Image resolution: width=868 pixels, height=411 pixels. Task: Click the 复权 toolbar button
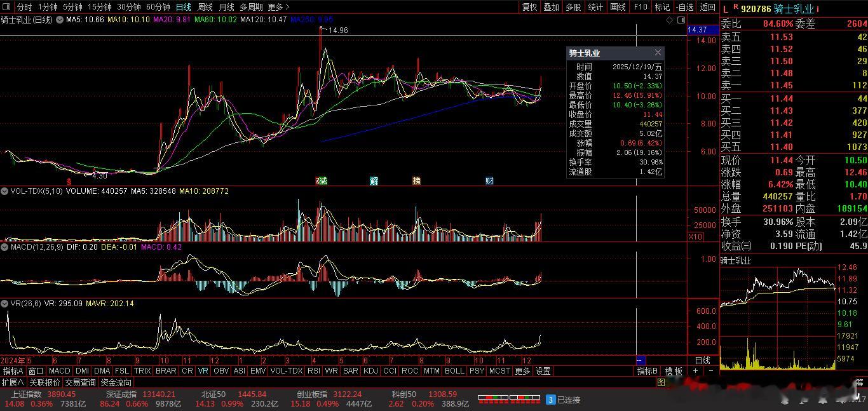pyautogui.click(x=529, y=7)
